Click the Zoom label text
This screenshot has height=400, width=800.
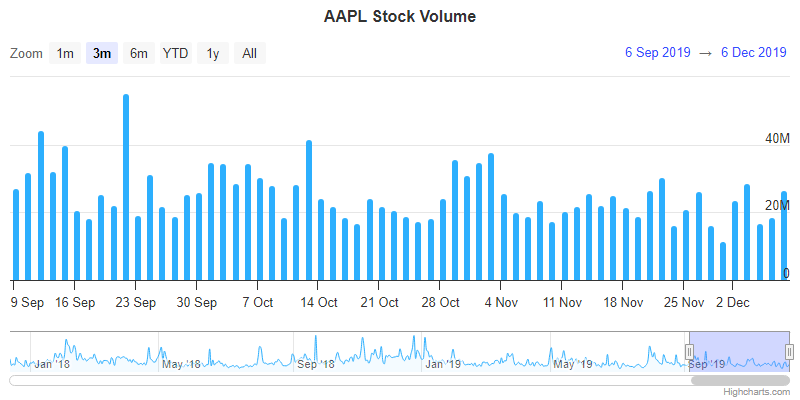[26, 54]
